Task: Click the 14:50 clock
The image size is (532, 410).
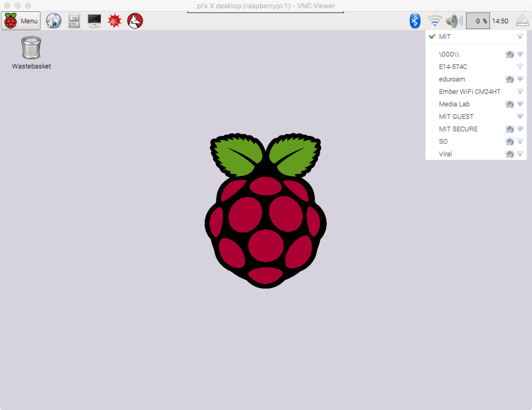Action: (500, 21)
